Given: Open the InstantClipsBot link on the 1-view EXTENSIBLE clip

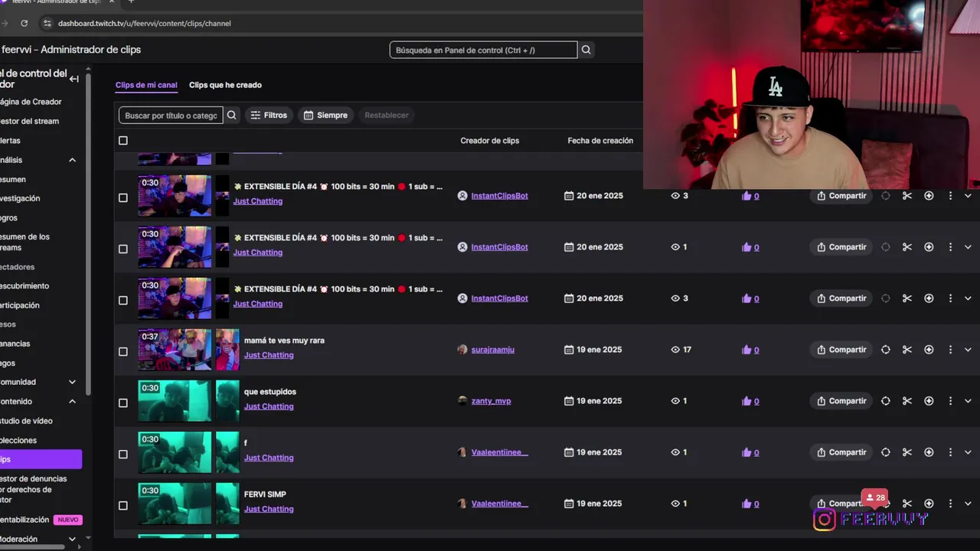Looking at the screenshot, I should [499, 247].
